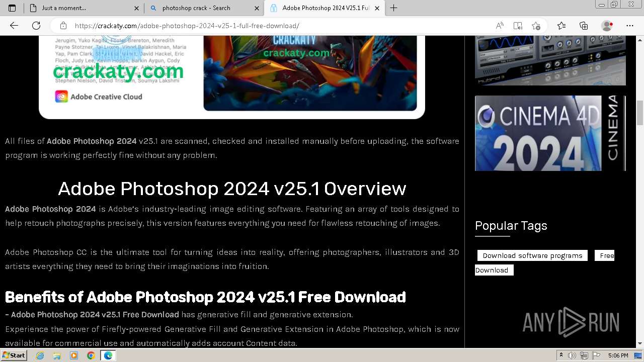This screenshot has width=644, height=362.
Task: Open the tab actions menu icon
Action: tap(12, 8)
